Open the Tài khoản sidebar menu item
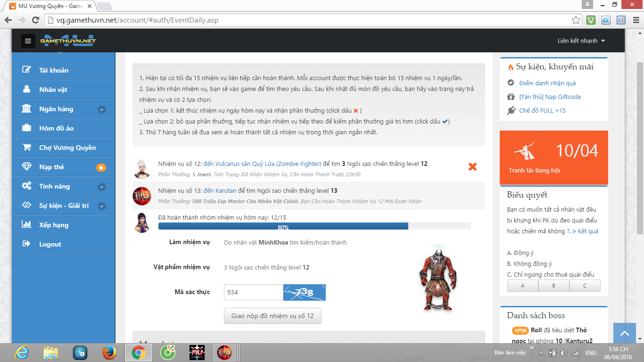644x362 pixels. tap(54, 70)
